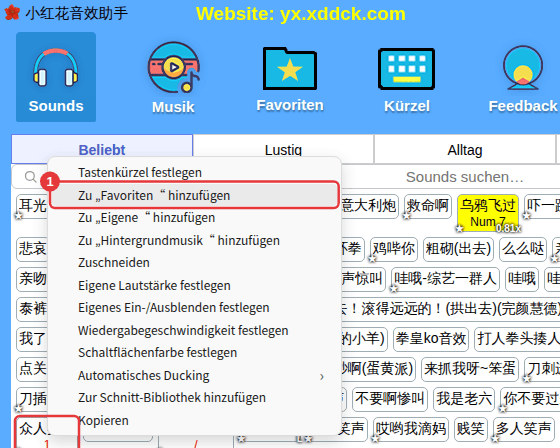Play the 不要啊惨叫 sound
Screen dimensions: 560x448
(390, 398)
